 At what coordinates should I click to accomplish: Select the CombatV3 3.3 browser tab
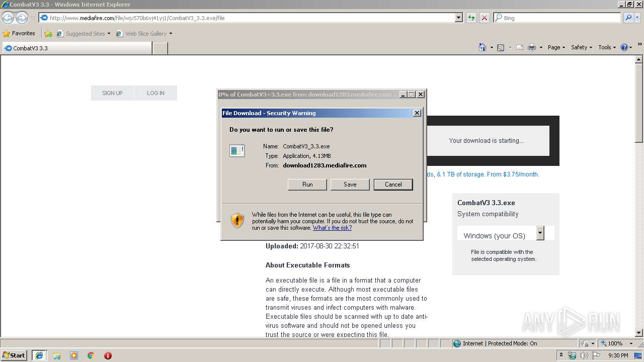76,48
